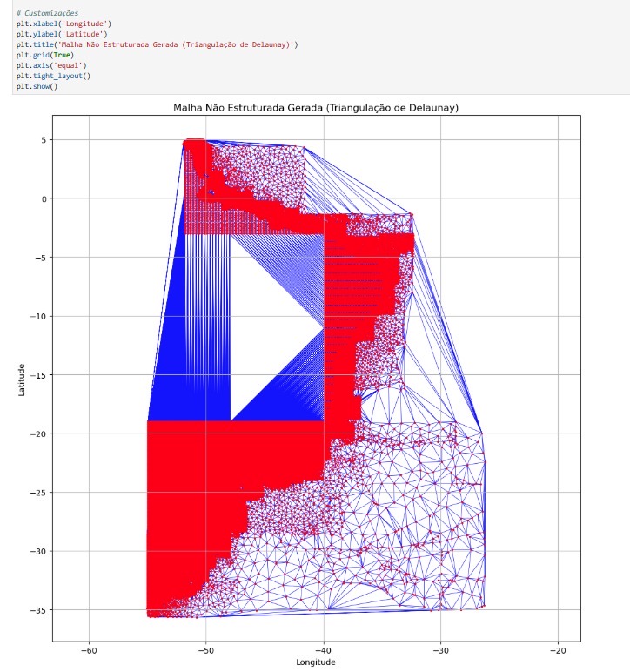630x672 pixels.
Task: Click the plt.tight_layout() code line
Action: [54, 76]
